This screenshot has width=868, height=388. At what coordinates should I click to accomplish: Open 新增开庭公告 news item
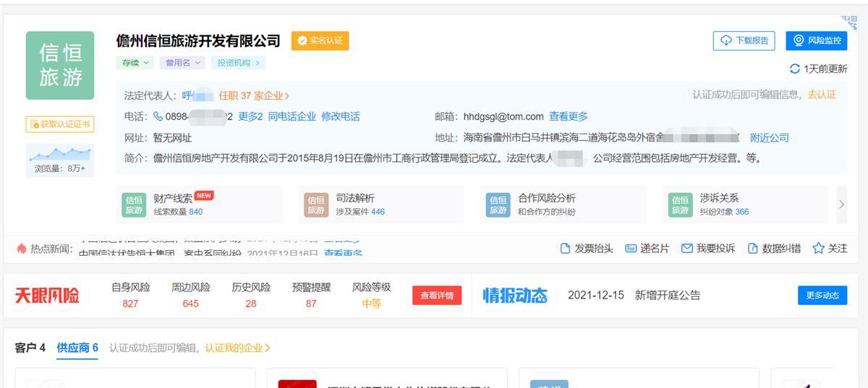[668, 295]
